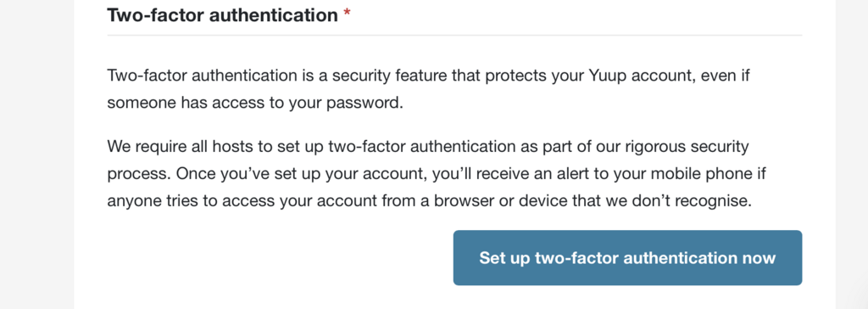
Task: Click the gray margin left of panel
Action: (x=36, y=154)
